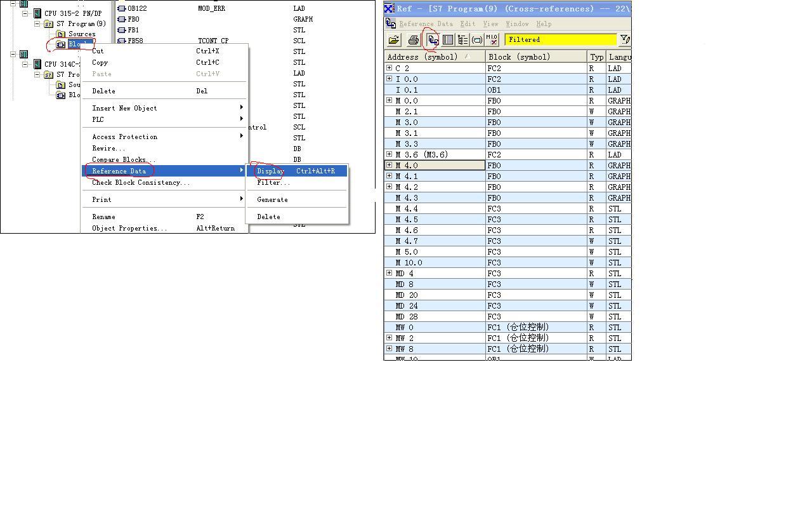Select the M 4.0 address cell
The height and width of the screenshot is (508, 812).
[x=435, y=165]
